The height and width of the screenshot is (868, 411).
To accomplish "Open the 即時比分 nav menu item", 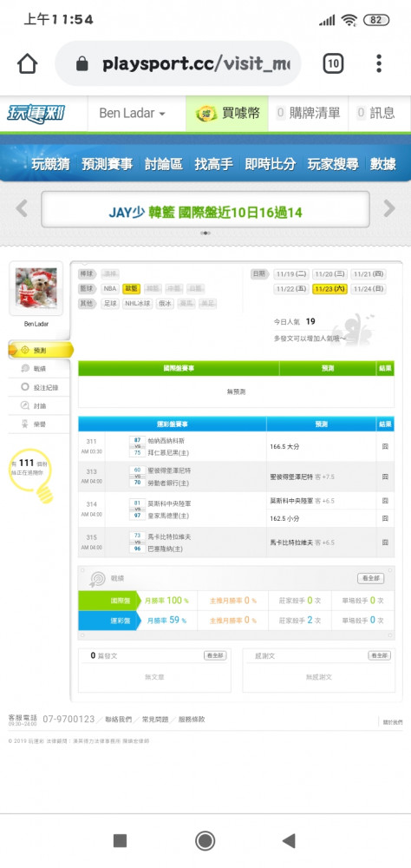I will (271, 164).
